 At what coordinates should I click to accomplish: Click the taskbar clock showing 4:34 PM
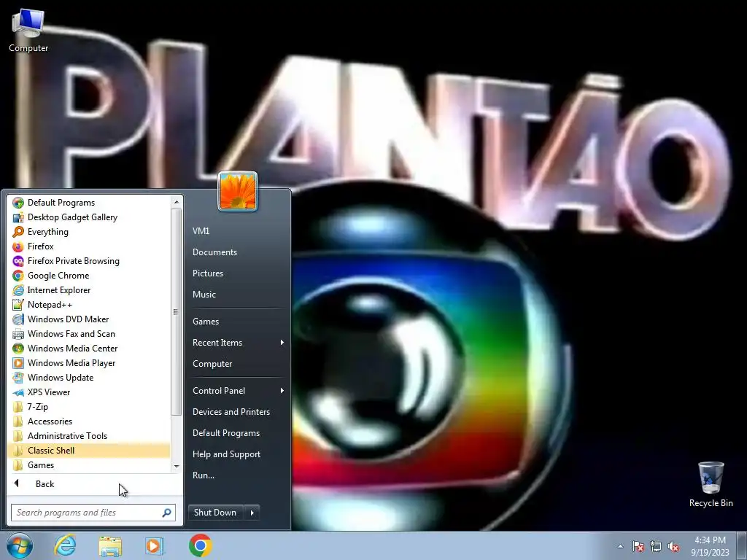(710, 546)
